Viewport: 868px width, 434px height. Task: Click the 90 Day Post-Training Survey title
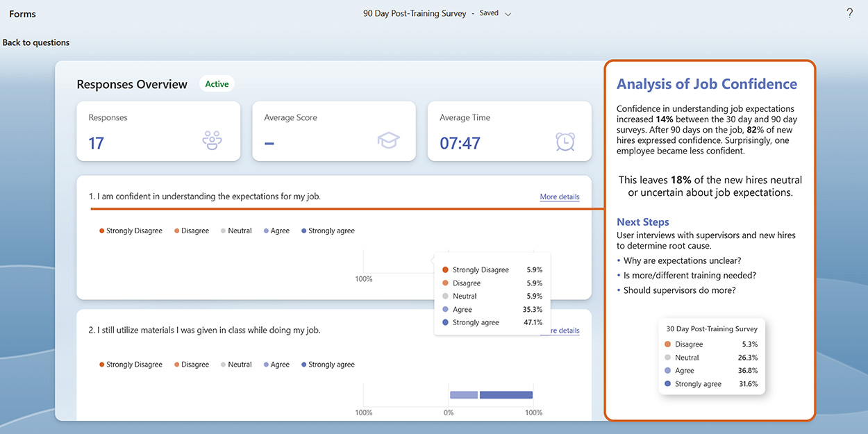click(x=415, y=13)
